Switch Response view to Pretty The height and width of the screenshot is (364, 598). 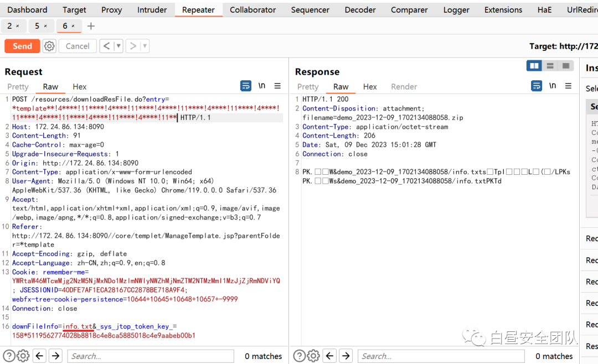click(308, 86)
